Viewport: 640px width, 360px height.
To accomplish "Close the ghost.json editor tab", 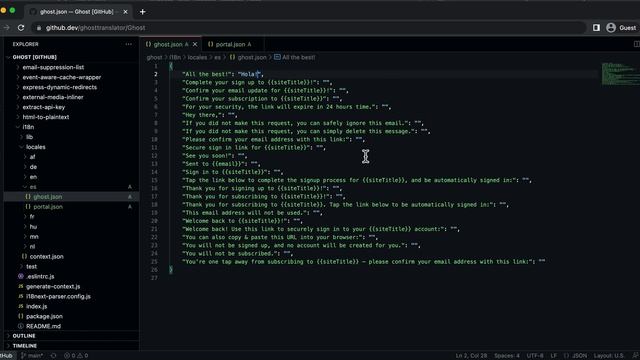I will click(x=195, y=44).
